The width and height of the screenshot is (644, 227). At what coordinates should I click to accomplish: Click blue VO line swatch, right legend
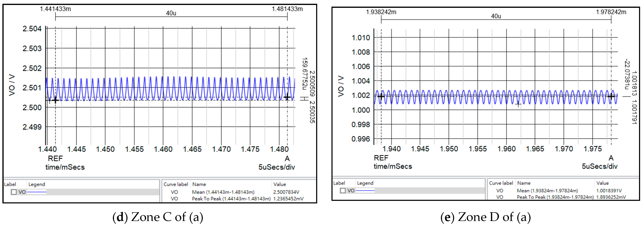pos(365,190)
